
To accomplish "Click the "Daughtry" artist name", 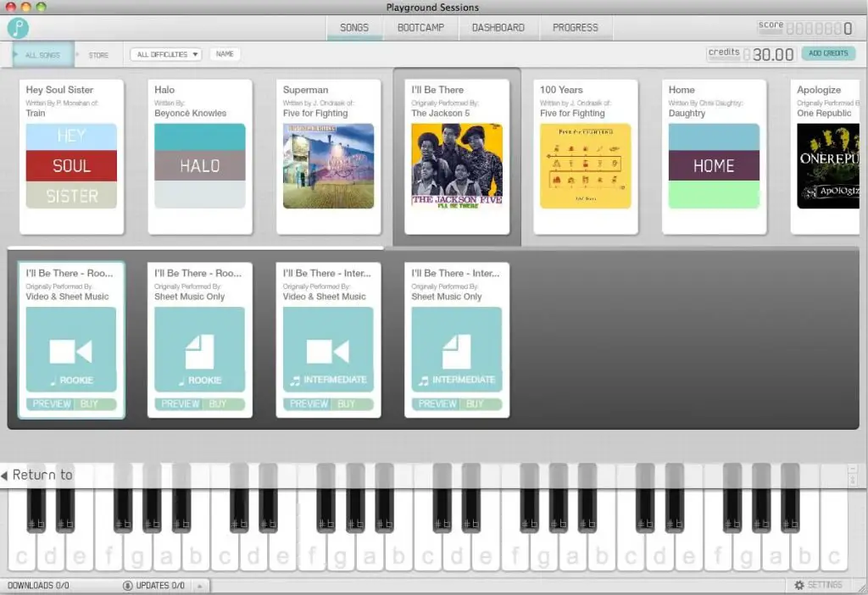I will coord(687,113).
